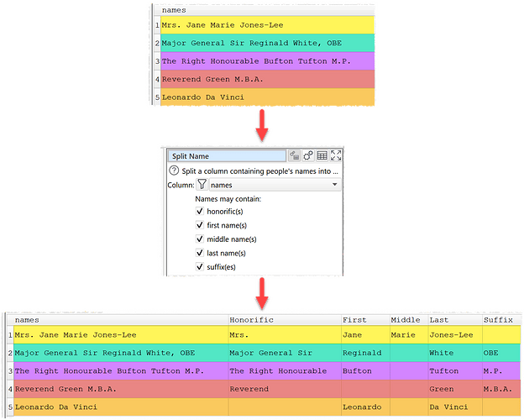Click 'Reverend Green M.B.A.' in result names column

click(x=121, y=389)
